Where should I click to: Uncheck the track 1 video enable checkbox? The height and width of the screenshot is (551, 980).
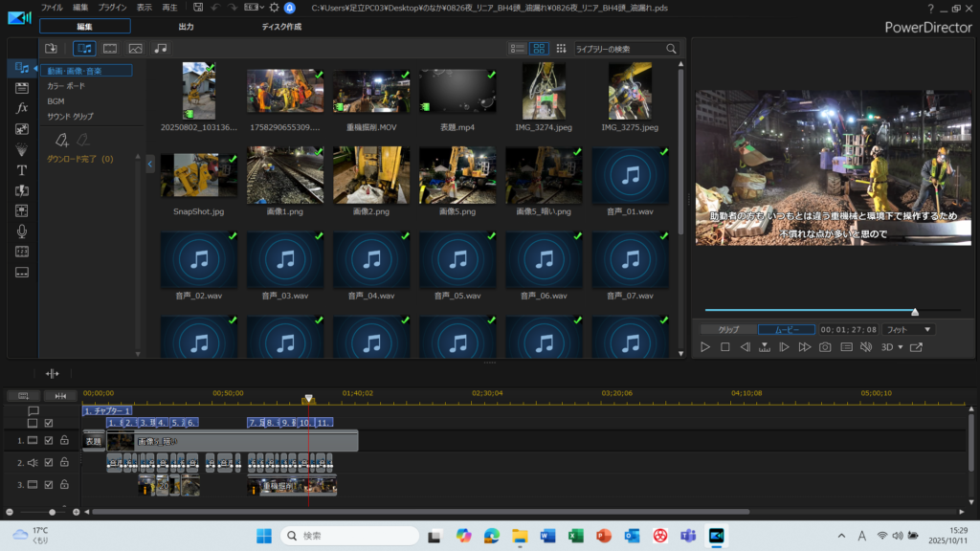pos(49,441)
